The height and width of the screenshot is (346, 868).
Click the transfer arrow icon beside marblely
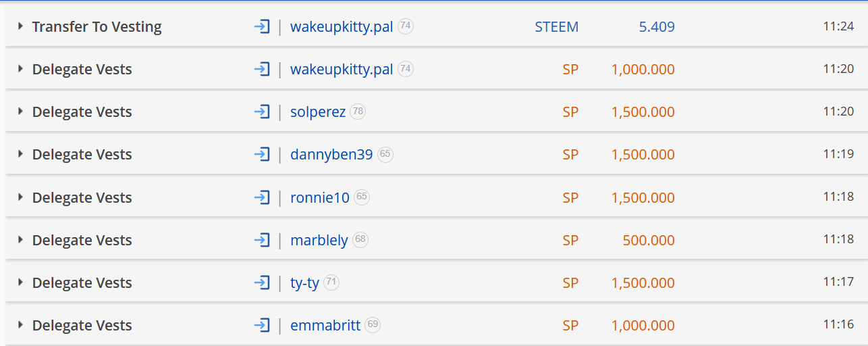coord(262,240)
